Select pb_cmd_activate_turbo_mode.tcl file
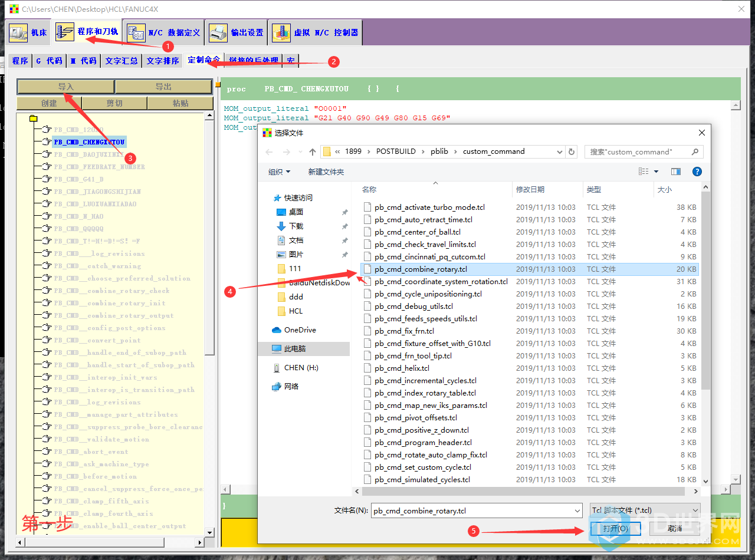This screenshot has width=755, height=560. tap(429, 207)
